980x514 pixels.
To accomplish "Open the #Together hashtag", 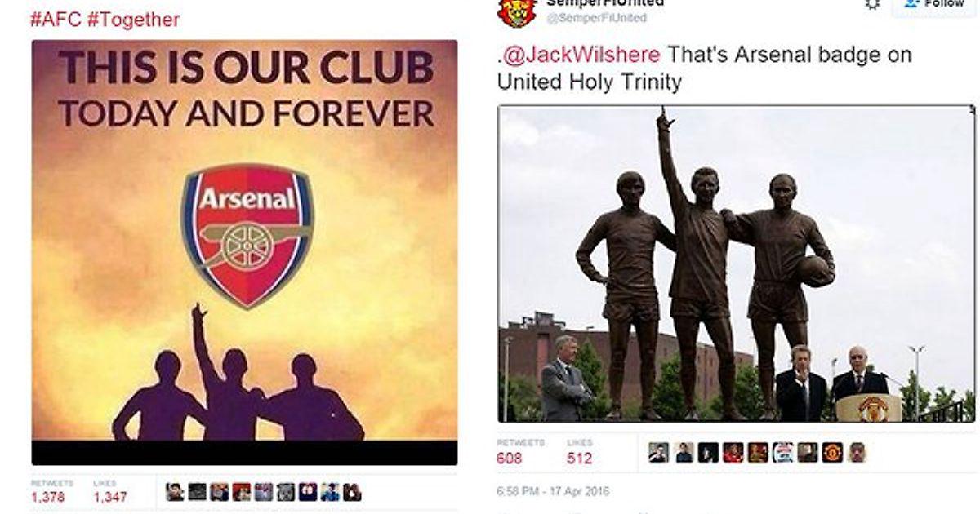I will click(133, 20).
